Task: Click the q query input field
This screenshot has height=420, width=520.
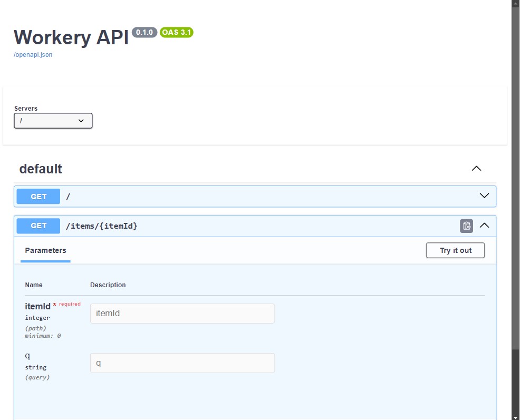Action: pos(182,363)
